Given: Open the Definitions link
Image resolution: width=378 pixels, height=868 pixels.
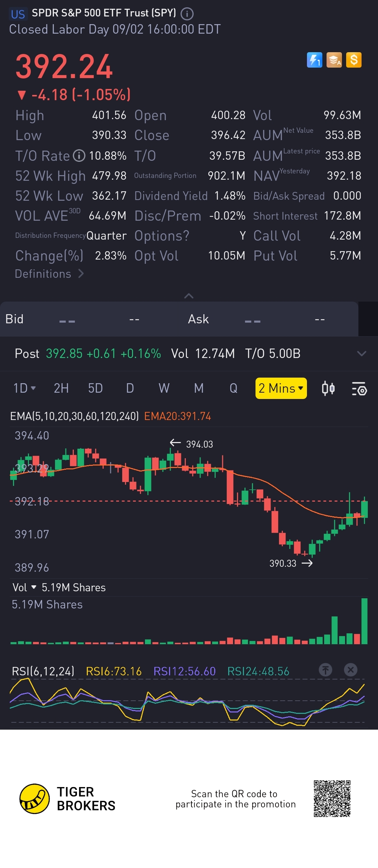Looking at the screenshot, I should [49, 274].
